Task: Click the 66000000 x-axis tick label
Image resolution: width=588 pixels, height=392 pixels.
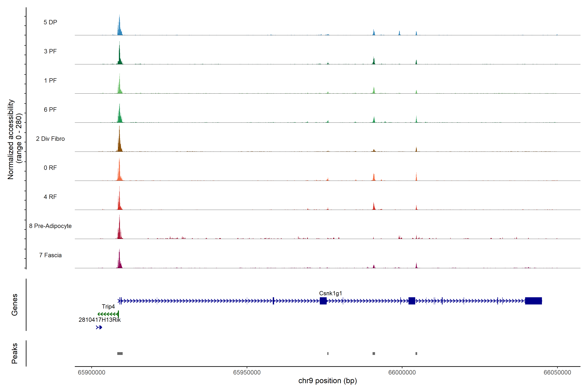Action: 402,373
